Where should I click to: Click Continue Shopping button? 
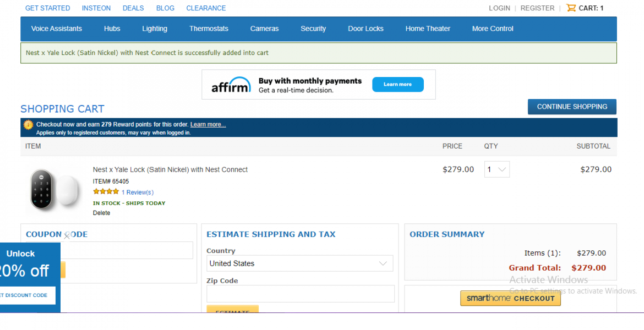pyautogui.click(x=572, y=107)
